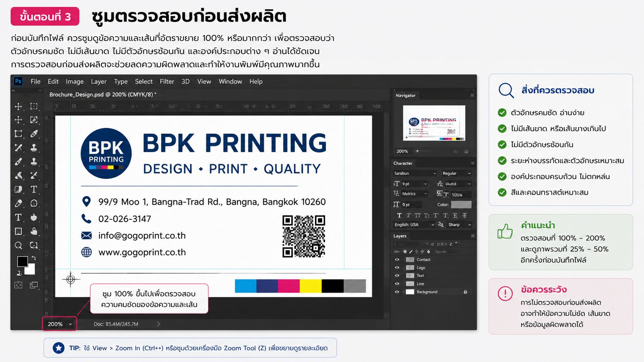
Task: Select the Ellipse shape tool
Action: tap(34, 203)
